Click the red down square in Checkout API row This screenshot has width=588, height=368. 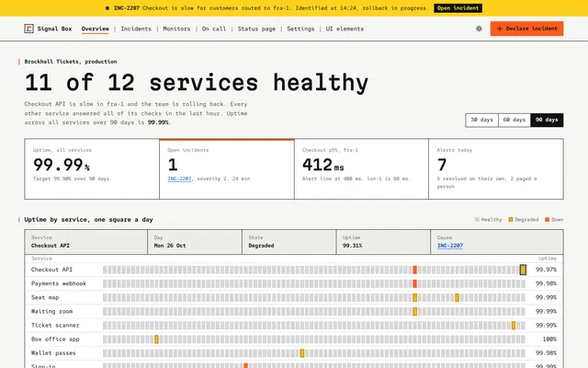414,270
